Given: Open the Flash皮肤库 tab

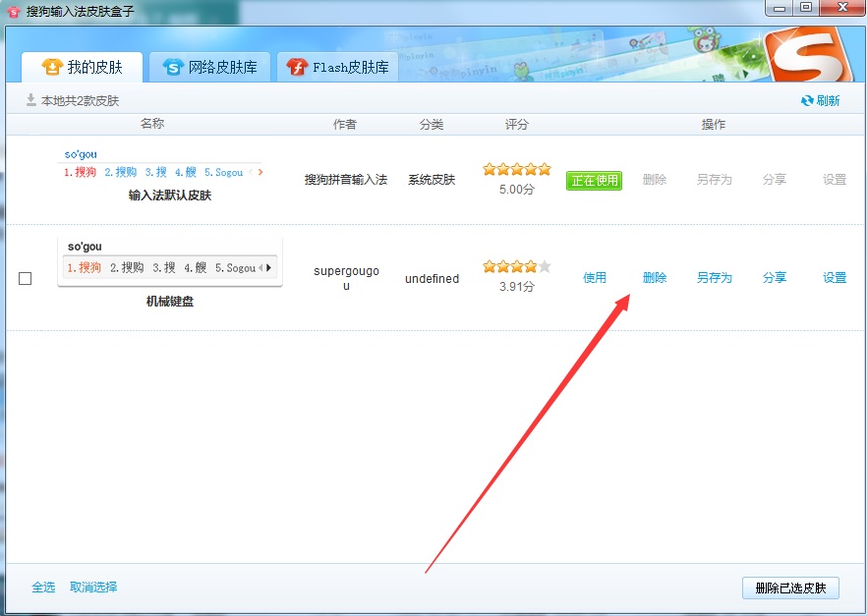Looking at the screenshot, I should (x=338, y=67).
